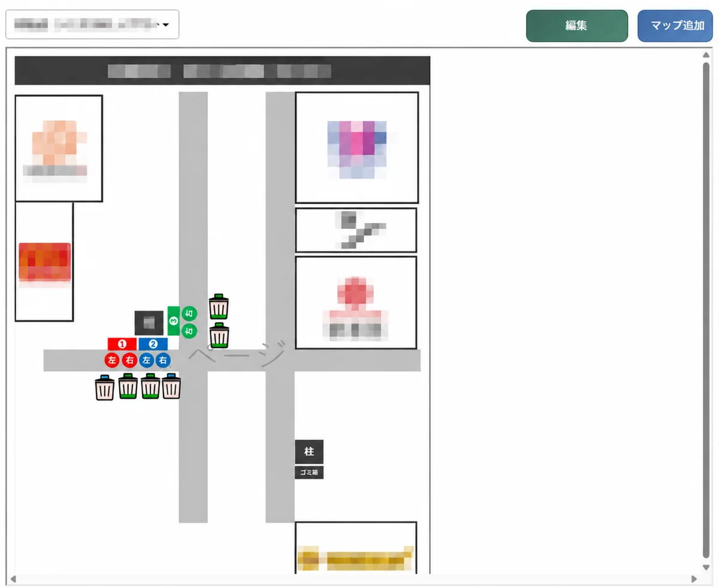Select trash bin under the red 右 marker
Viewport: 719px width, 588px height.
(x=128, y=387)
